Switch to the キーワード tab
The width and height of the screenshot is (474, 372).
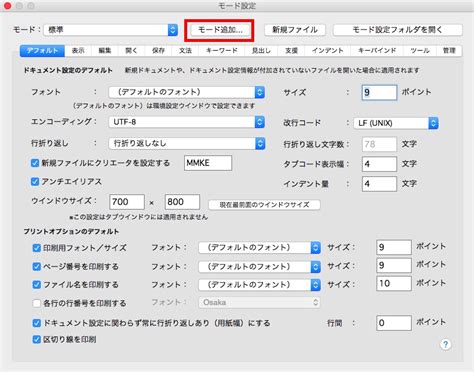point(222,51)
